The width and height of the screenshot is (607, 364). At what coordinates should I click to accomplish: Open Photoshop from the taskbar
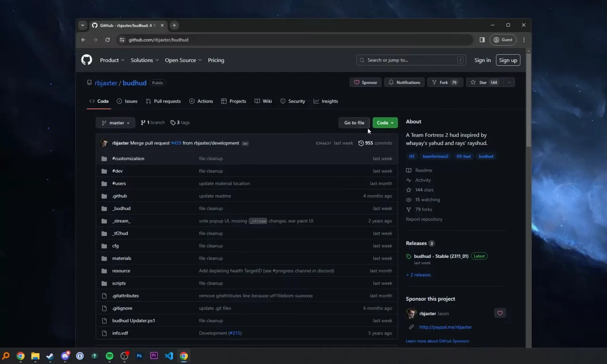click(x=139, y=356)
